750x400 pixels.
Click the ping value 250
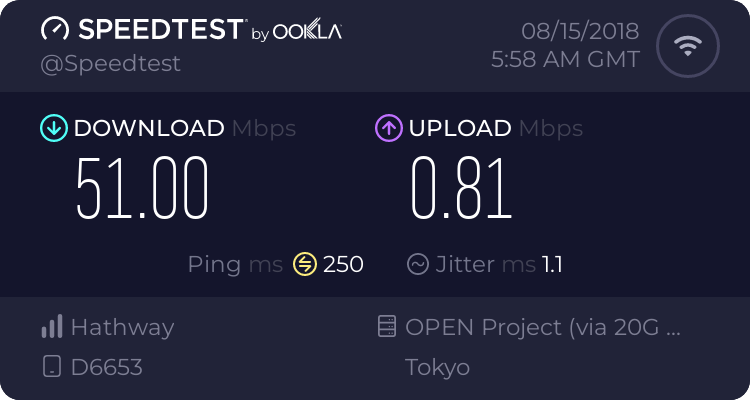343,264
